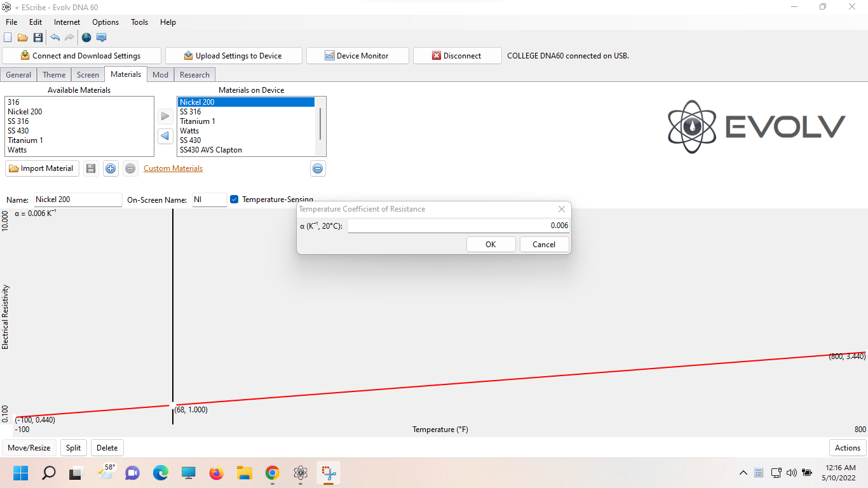Click the blue plus add material icon
Screen dimensions: 868x488
click(x=111, y=168)
